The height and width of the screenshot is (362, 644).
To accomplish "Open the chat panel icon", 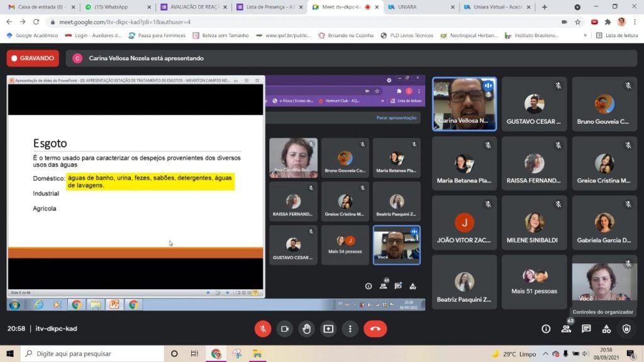I will coord(586,329).
